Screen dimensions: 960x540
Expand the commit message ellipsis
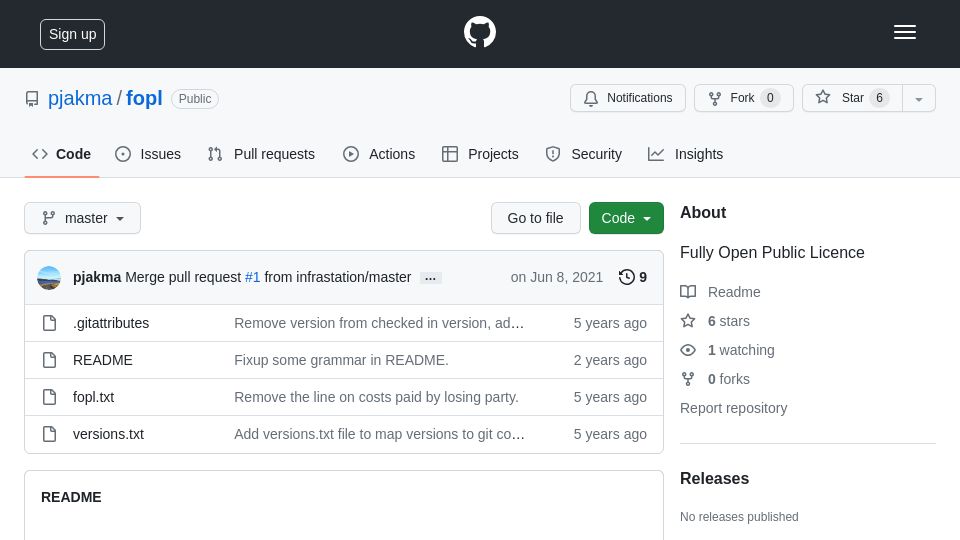tap(430, 278)
